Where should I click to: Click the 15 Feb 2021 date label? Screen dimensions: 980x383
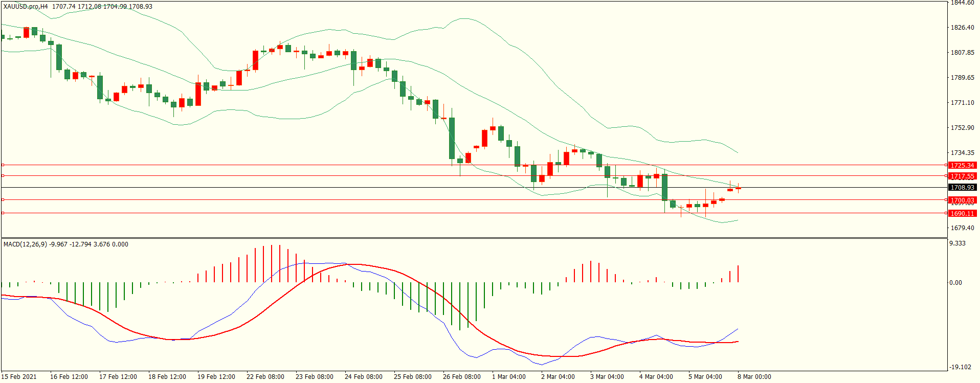pyautogui.click(x=19, y=377)
